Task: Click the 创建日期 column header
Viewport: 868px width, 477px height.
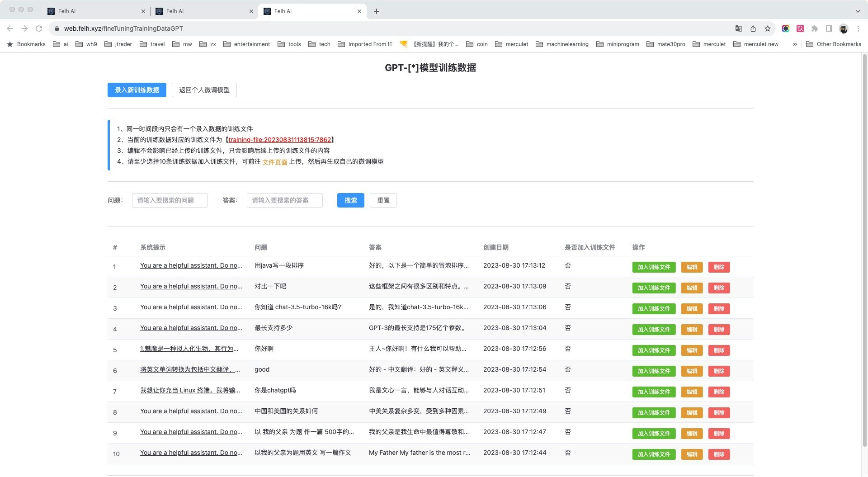Action: click(495, 247)
